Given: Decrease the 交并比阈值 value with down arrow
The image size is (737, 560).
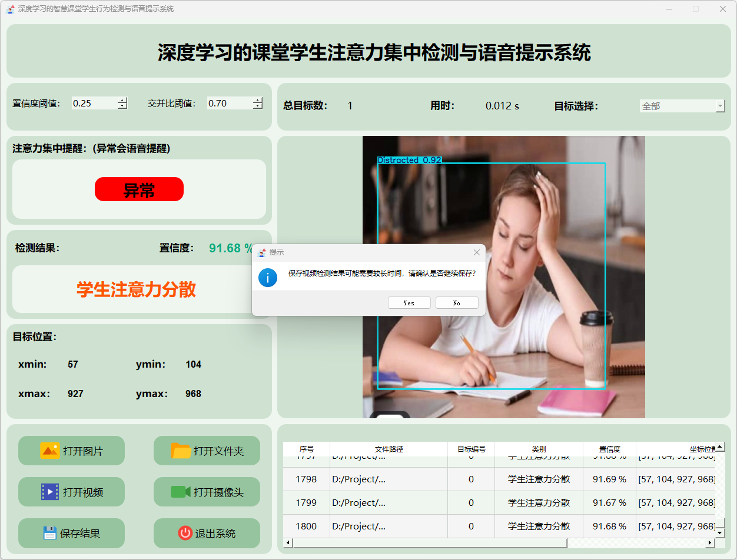Looking at the screenshot, I should pyautogui.click(x=258, y=106).
